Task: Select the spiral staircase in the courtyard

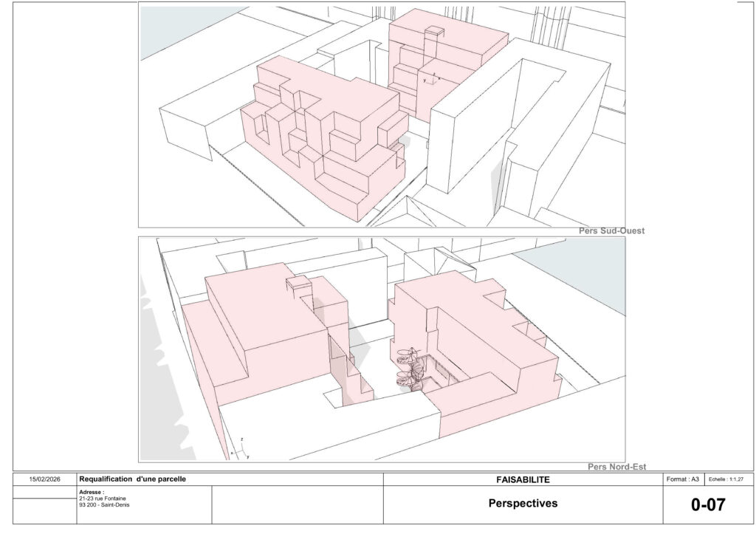Action: tap(408, 369)
